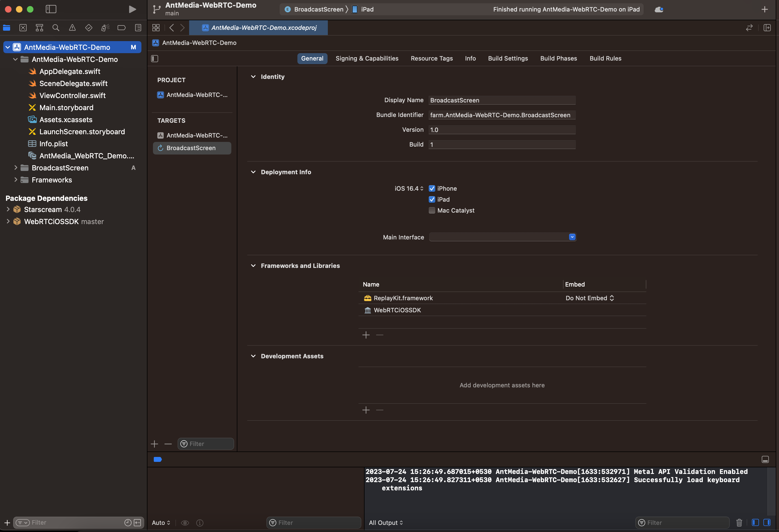Collapse the Development Assets section
The image size is (779, 532).
pos(253,356)
